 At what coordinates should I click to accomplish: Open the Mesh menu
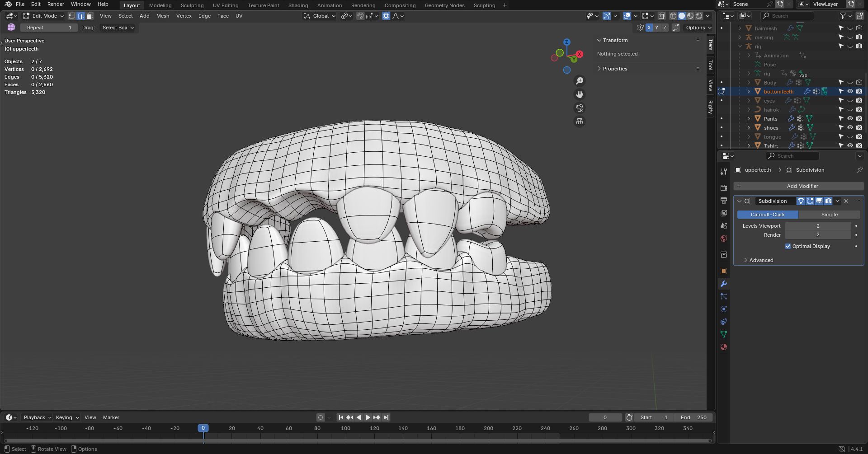pyautogui.click(x=162, y=16)
